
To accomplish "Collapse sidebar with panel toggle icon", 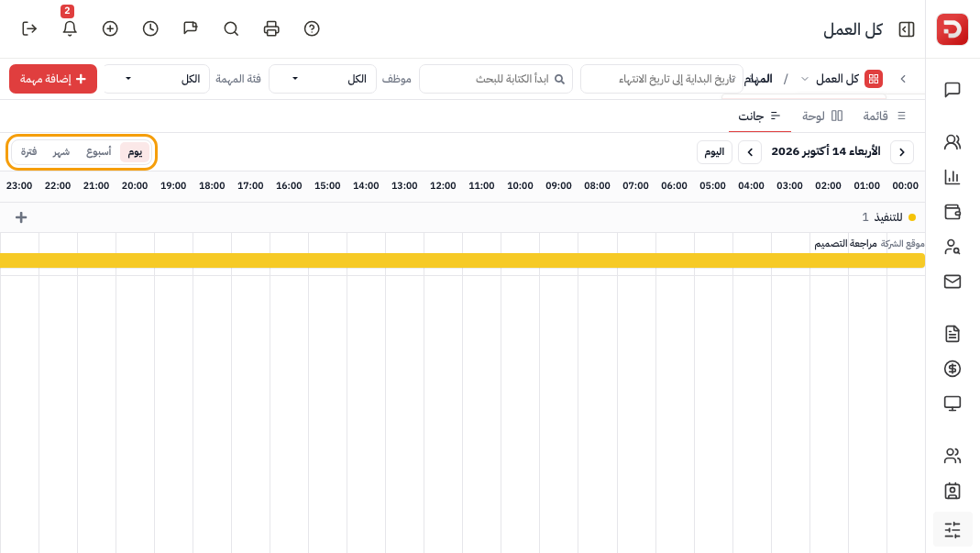I will (907, 29).
